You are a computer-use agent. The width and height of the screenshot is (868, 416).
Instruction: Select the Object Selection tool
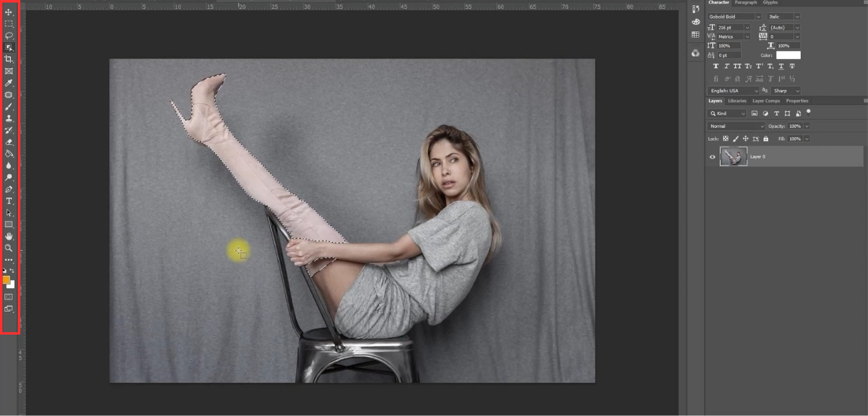[x=9, y=47]
